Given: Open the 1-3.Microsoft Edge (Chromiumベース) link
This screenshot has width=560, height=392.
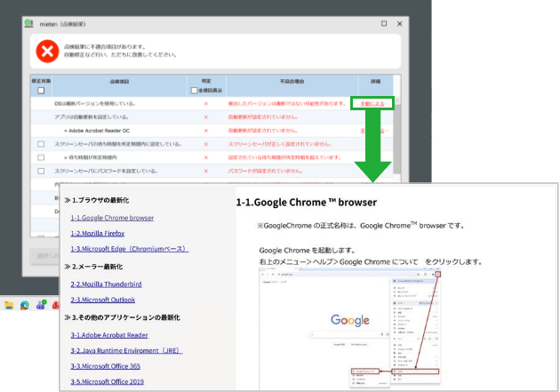Looking at the screenshot, I should click(130, 249).
